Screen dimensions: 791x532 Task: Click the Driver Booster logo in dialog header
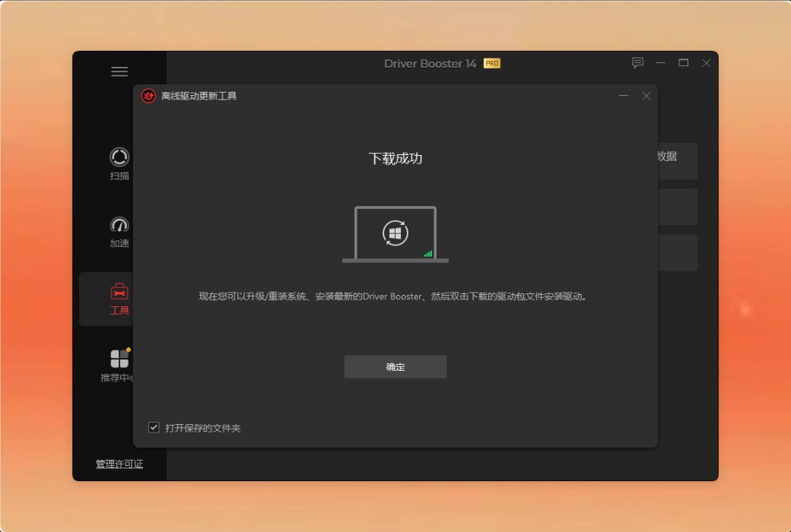[148, 96]
